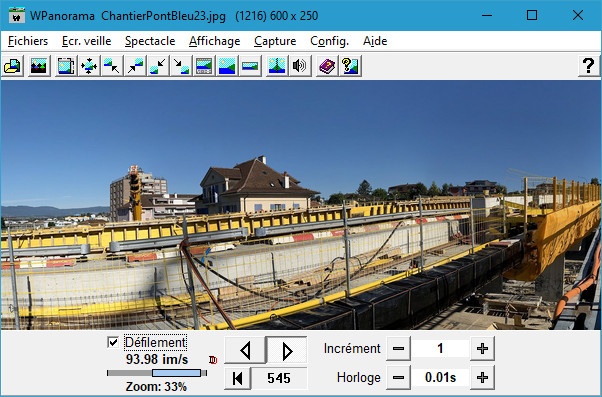Click the vertically split image icon
The height and width of the screenshot is (397, 602).
click(x=277, y=66)
